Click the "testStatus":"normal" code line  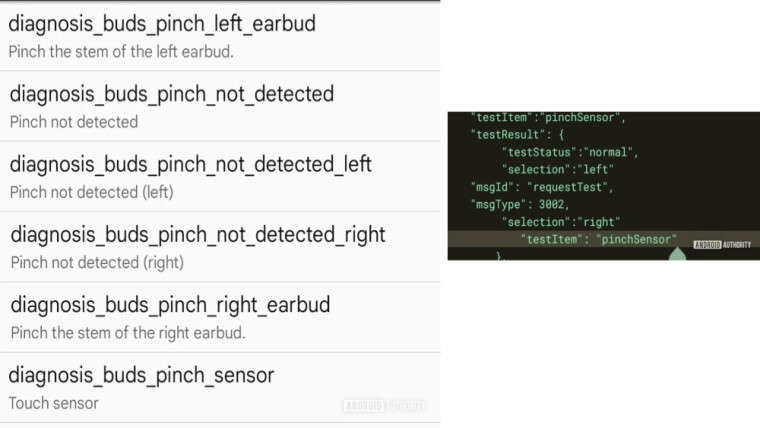click(x=570, y=152)
